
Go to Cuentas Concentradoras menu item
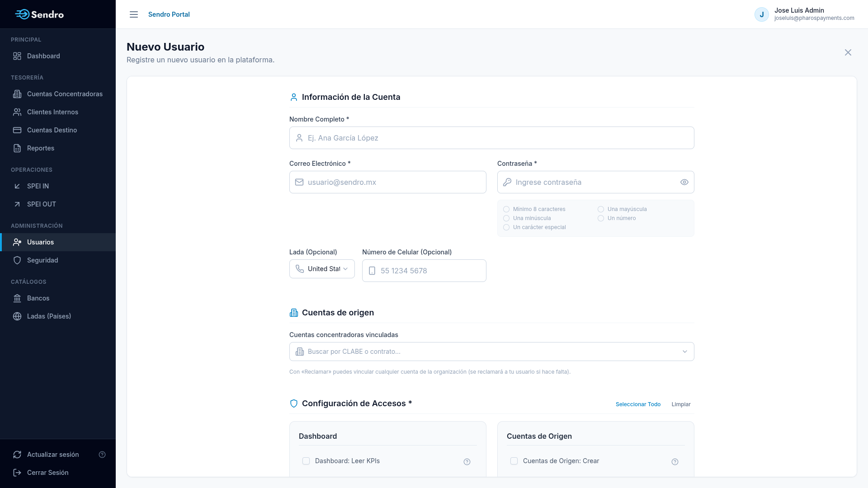tap(58, 94)
